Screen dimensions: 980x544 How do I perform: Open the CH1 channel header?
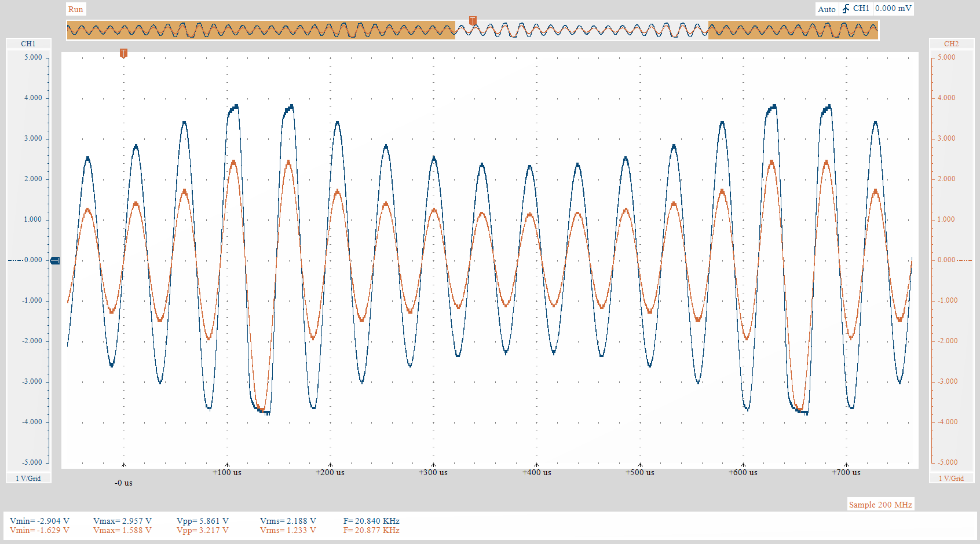coord(28,44)
